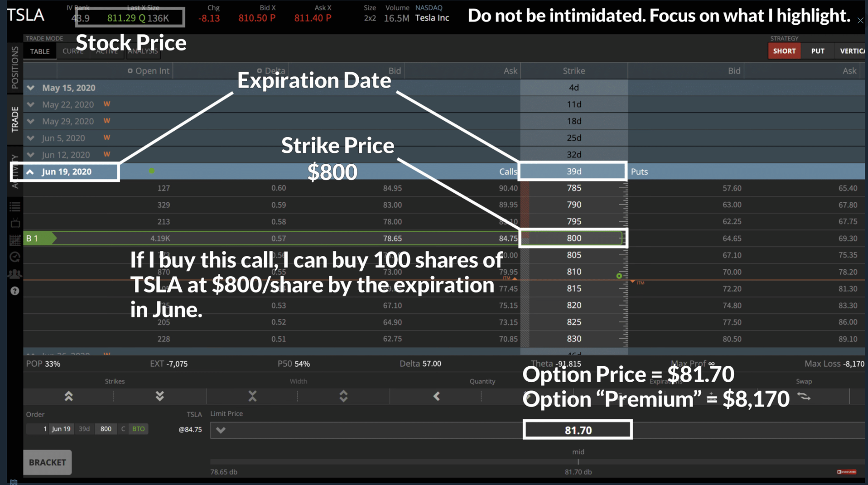
Task: Switch to the CURVE tab
Action: pos(72,51)
